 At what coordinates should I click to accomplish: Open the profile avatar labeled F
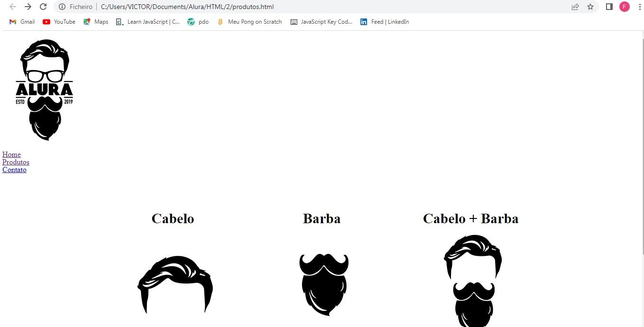pyautogui.click(x=625, y=7)
